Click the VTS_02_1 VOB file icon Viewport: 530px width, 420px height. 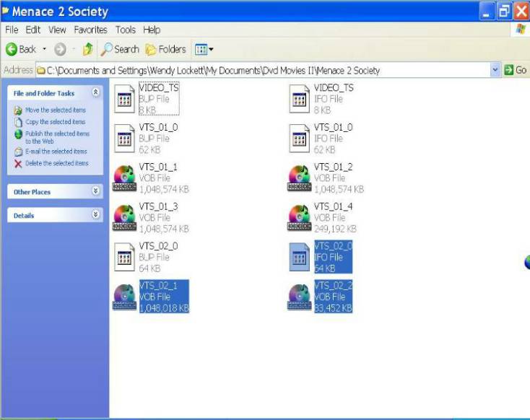coord(124,297)
